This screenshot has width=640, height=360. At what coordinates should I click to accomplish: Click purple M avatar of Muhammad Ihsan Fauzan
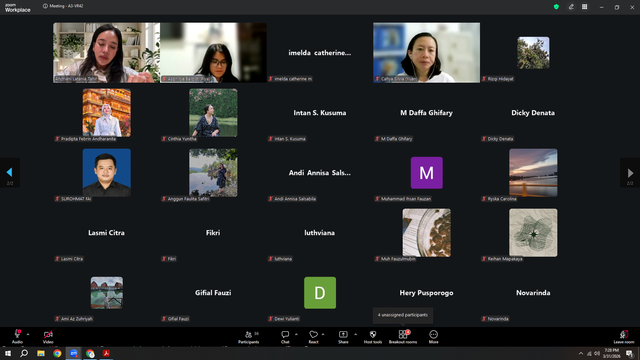(x=427, y=173)
